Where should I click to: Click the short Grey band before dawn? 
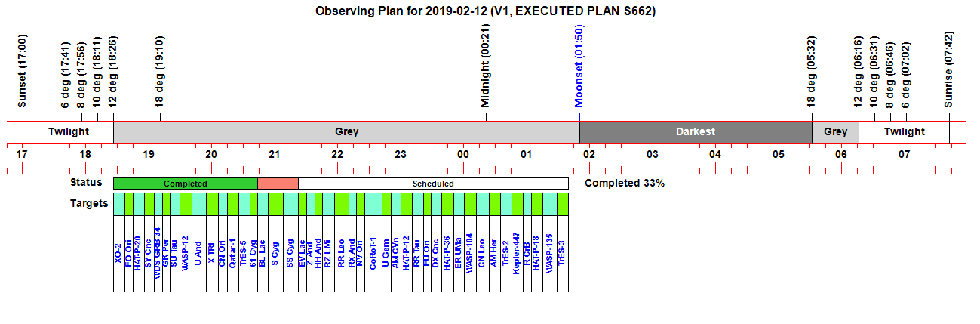tap(835, 131)
